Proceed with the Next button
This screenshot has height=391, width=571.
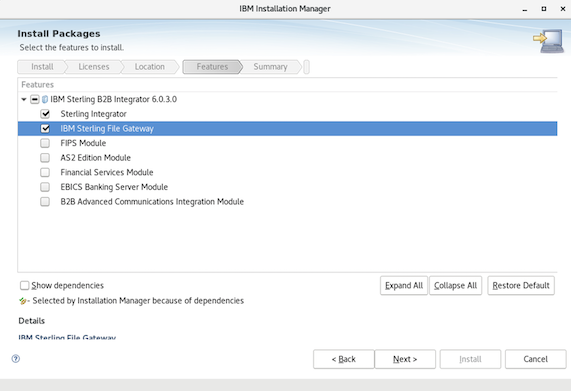(405, 359)
